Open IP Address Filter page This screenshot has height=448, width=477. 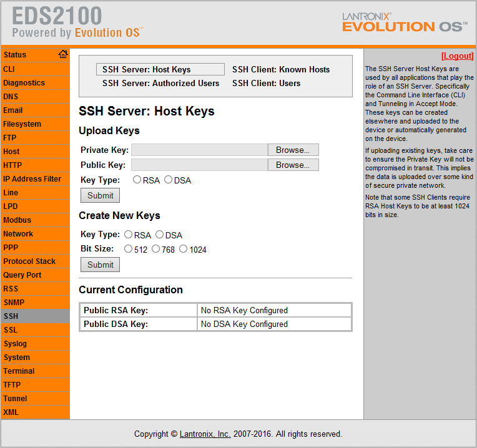36,178
